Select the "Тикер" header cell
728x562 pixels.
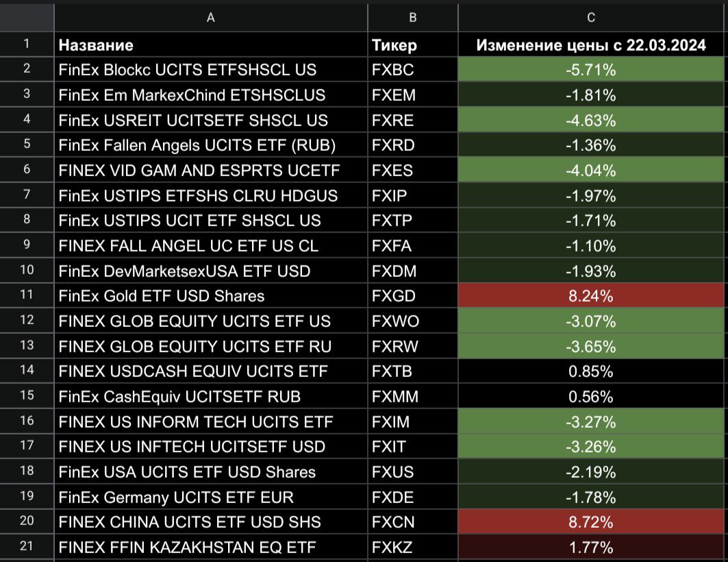tap(412, 45)
